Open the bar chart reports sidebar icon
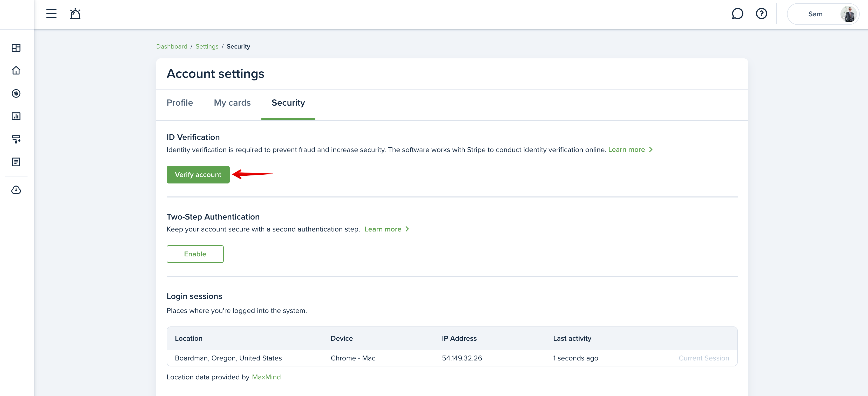Image resolution: width=868 pixels, height=396 pixels. coord(16,116)
